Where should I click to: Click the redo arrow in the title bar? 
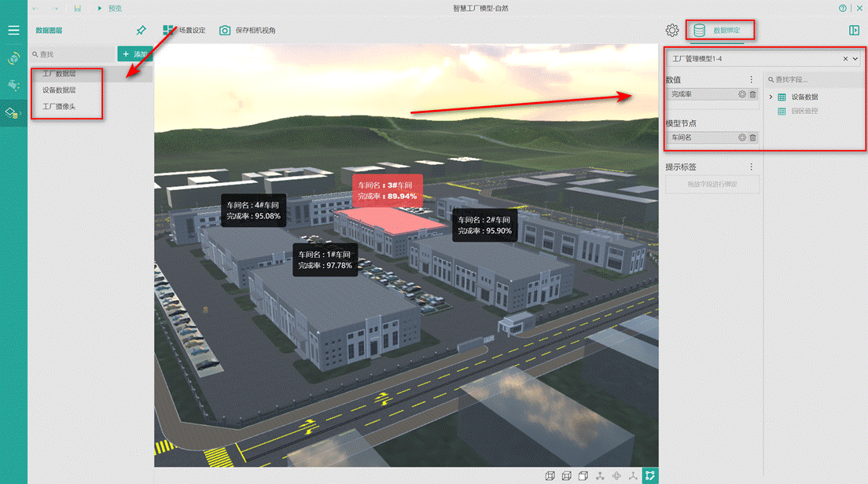pos(55,9)
